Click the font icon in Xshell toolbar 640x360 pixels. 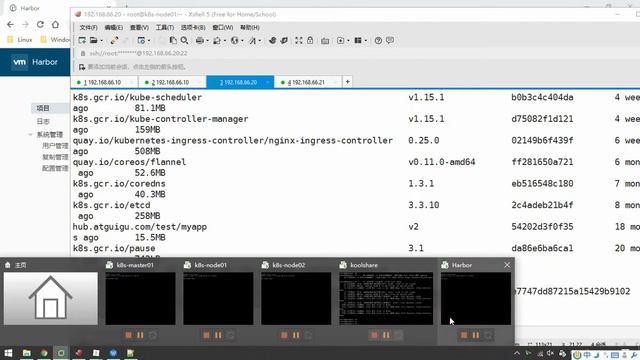[x=253, y=40]
